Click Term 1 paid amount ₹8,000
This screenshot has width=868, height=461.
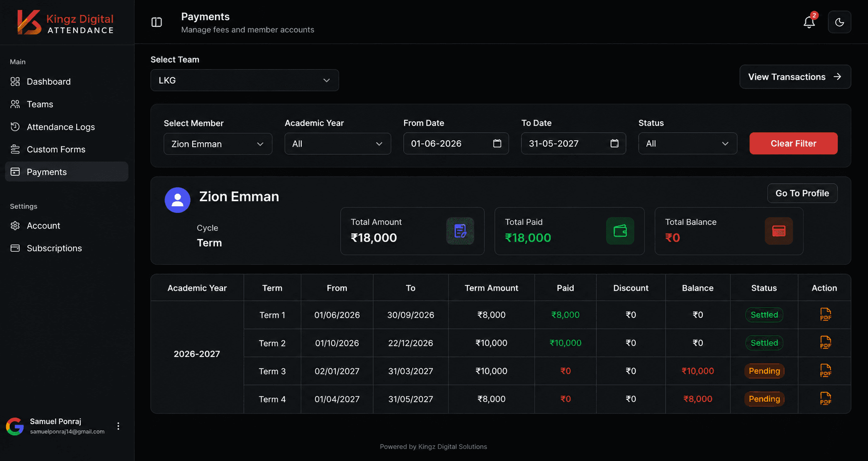point(565,315)
